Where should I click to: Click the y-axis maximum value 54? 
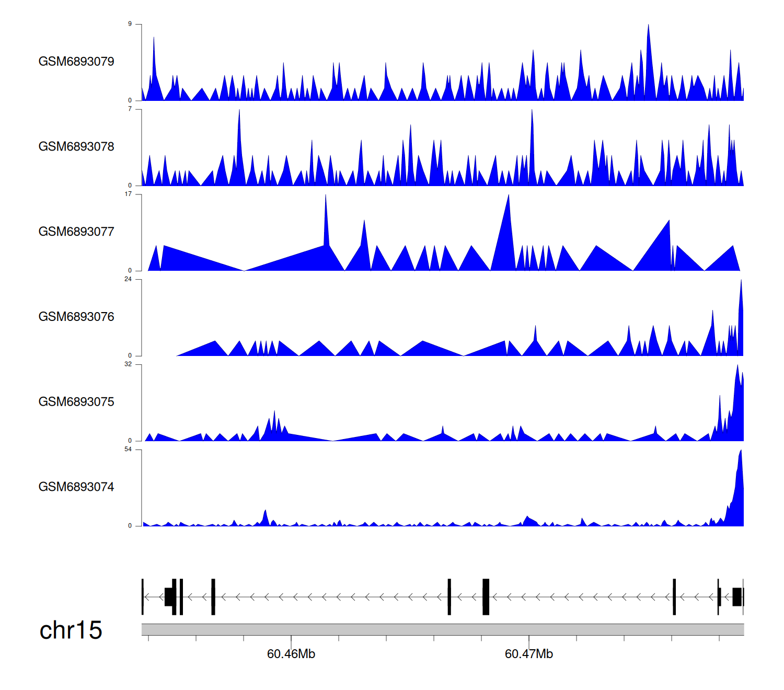tap(128, 450)
